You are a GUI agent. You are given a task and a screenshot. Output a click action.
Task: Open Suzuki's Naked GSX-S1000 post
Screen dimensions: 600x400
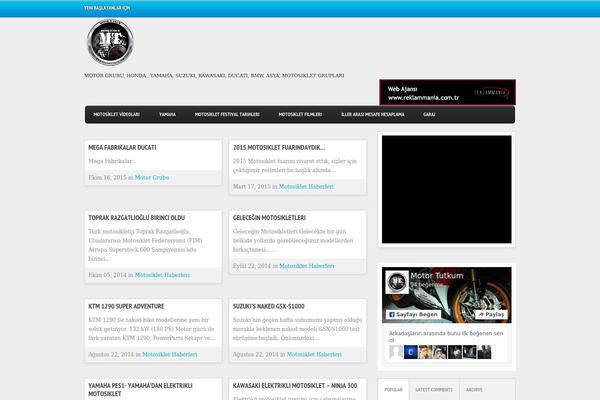(269, 306)
